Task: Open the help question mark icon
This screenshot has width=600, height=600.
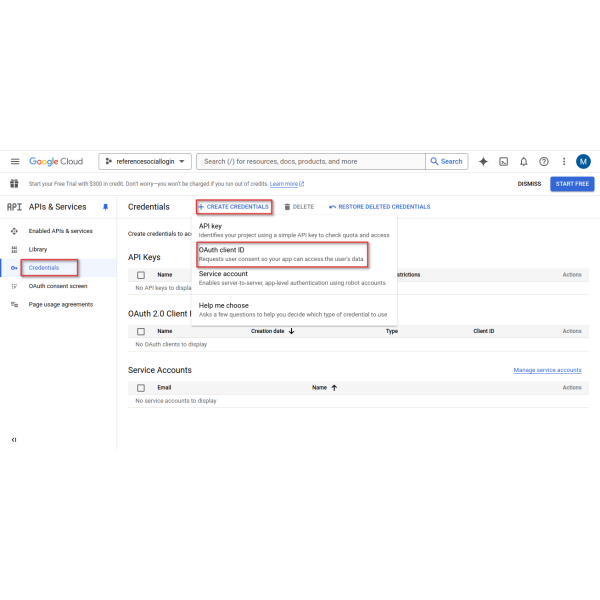Action: coord(544,161)
